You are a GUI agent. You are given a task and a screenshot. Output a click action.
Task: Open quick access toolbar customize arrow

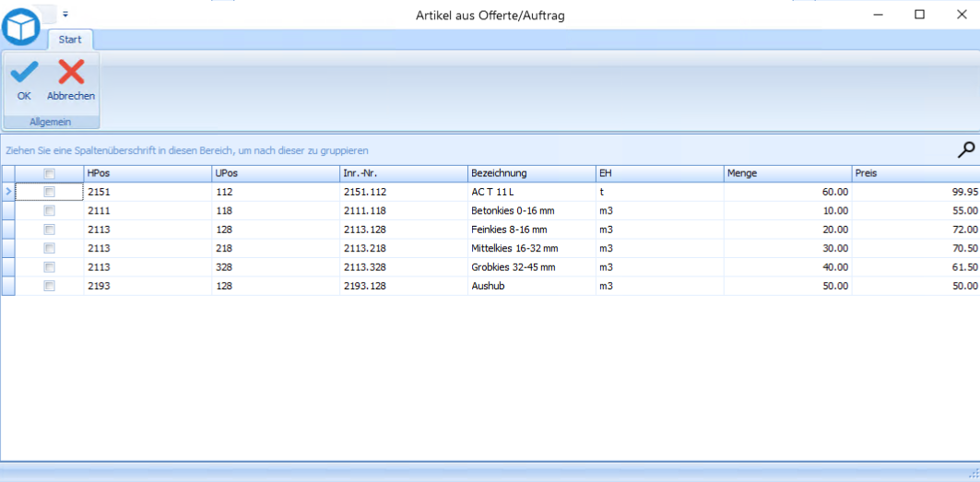coord(65,13)
